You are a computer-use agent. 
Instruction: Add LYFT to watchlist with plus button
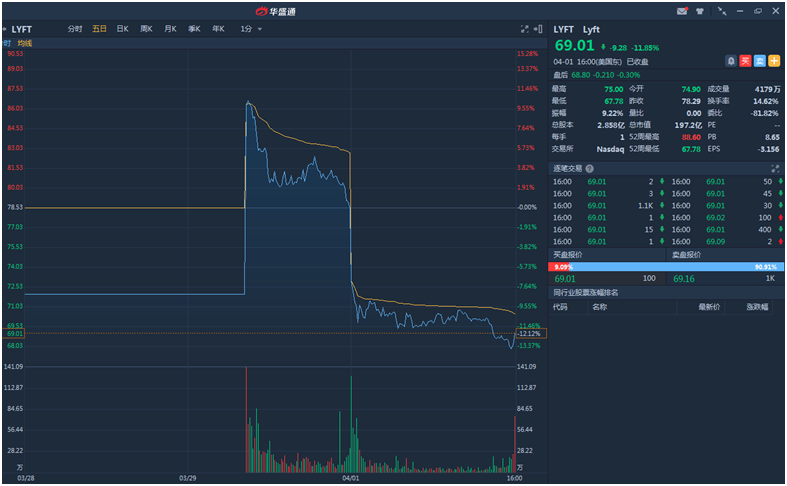click(774, 61)
